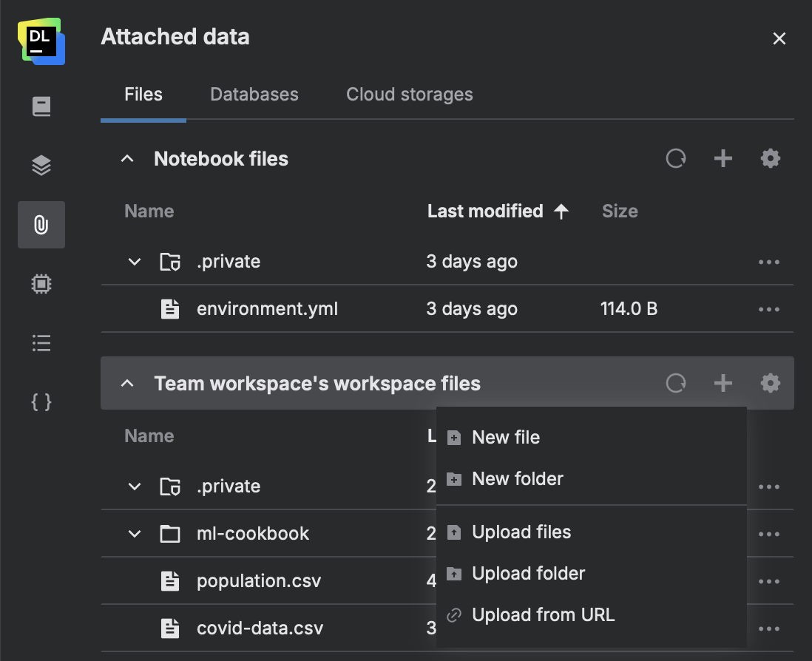
Task: Sort Notebook files by Name column
Action: coord(149,211)
